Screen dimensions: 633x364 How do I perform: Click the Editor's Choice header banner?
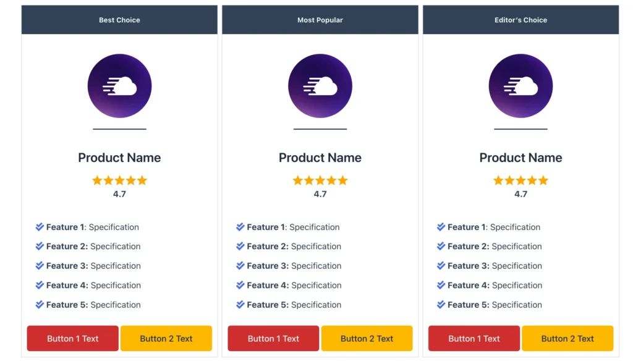coord(520,19)
